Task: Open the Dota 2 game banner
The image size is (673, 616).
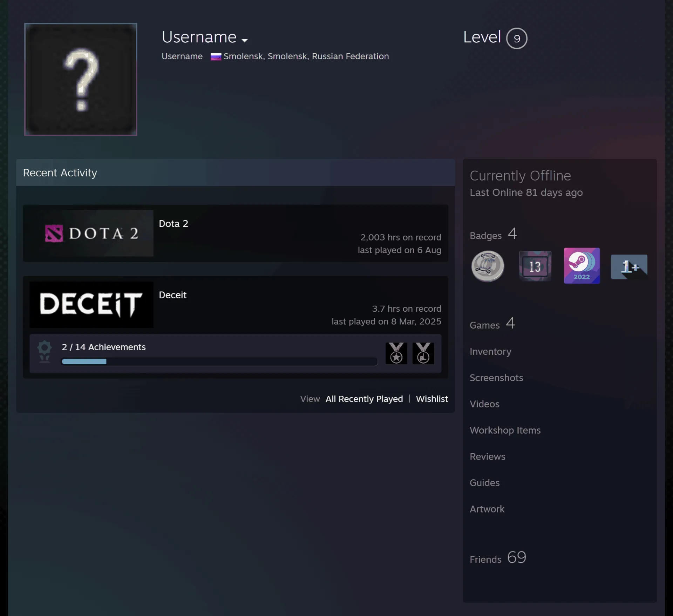Action: pyautogui.click(x=91, y=233)
